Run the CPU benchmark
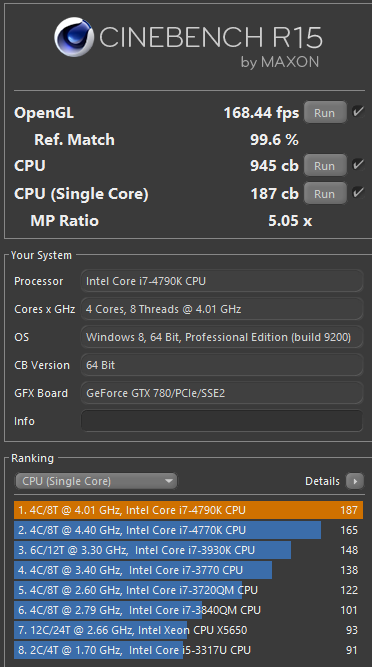The width and height of the screenshot is (372, 667). 325,165
